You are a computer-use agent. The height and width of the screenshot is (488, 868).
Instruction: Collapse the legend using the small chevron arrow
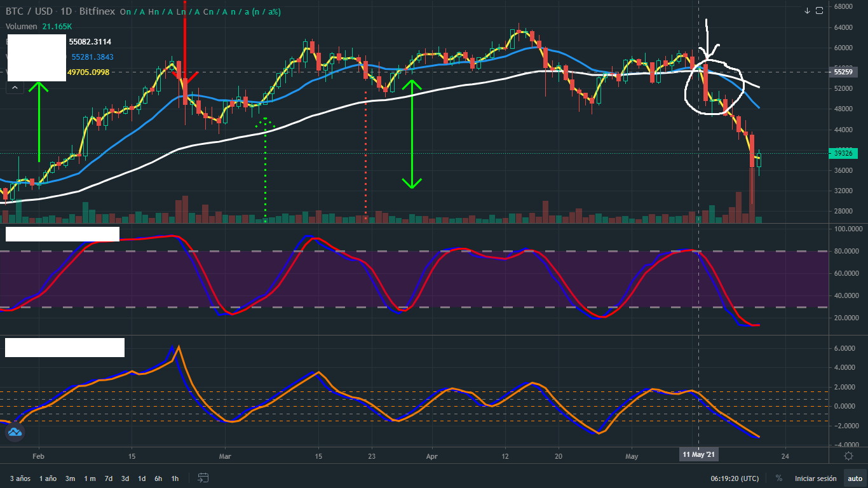tap(14, 86)
